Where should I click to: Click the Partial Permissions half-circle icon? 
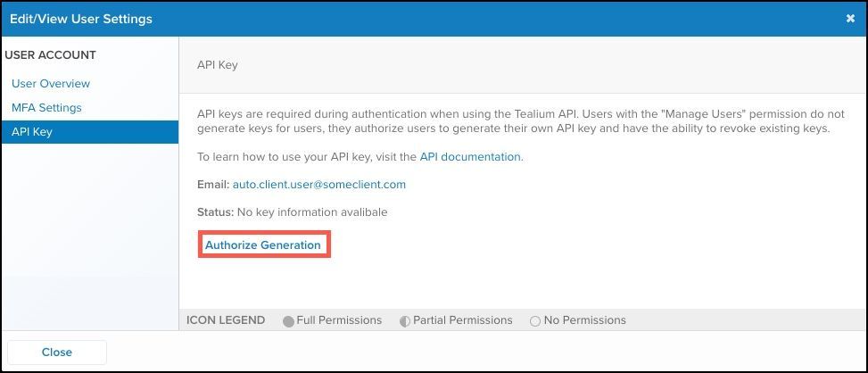pyautogui.click(x=405, y=321)
